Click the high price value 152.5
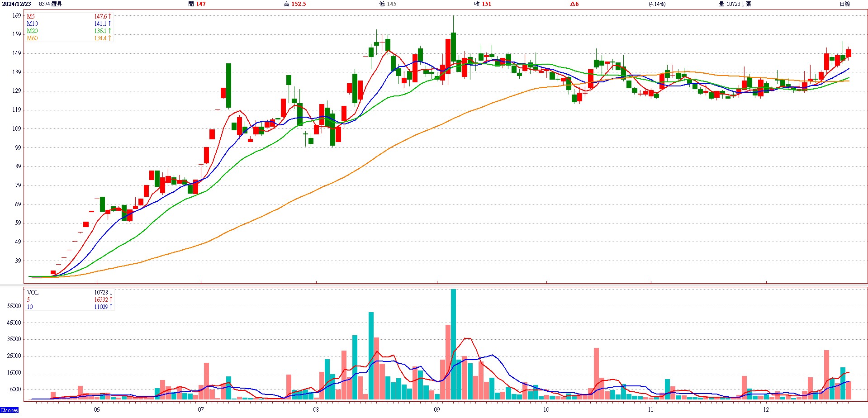This screenshot has height=418, width=868. click(x=299, y=4)
